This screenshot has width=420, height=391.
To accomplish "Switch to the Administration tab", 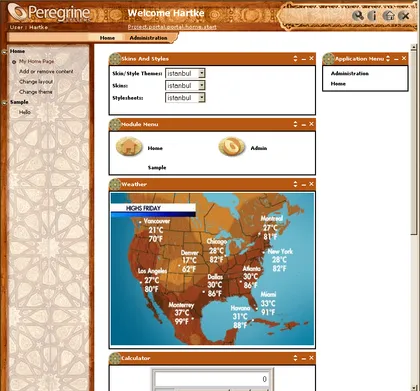I will (x=148, y=38).
